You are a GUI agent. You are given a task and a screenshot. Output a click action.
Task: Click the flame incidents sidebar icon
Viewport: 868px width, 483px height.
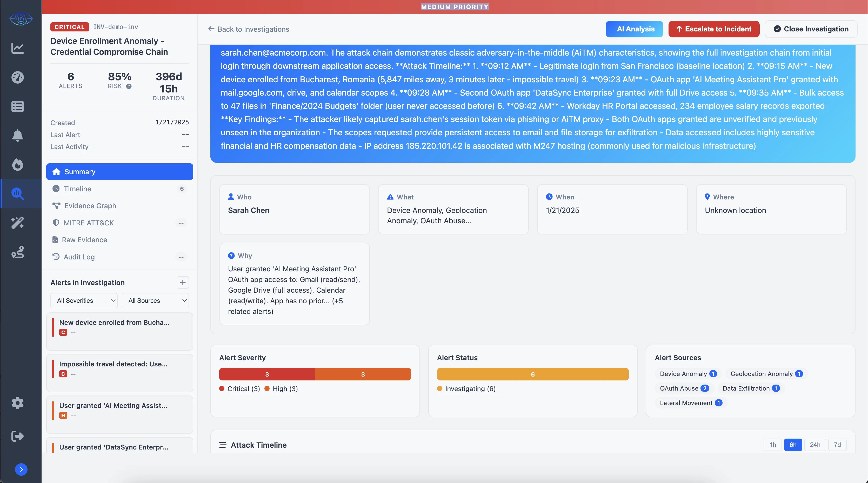pos(17,165)
